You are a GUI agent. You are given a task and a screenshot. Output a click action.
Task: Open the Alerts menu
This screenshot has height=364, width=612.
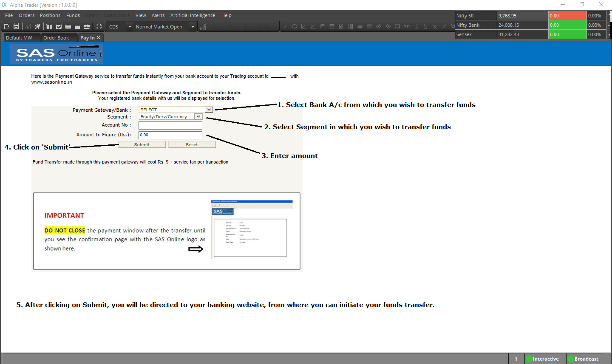[x=158, y=15]
